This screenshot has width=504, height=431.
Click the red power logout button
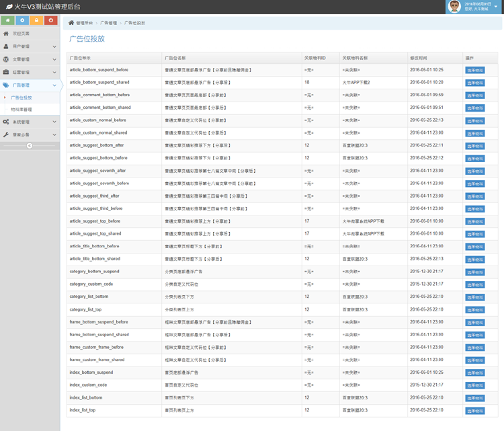[x=52, y=21]
